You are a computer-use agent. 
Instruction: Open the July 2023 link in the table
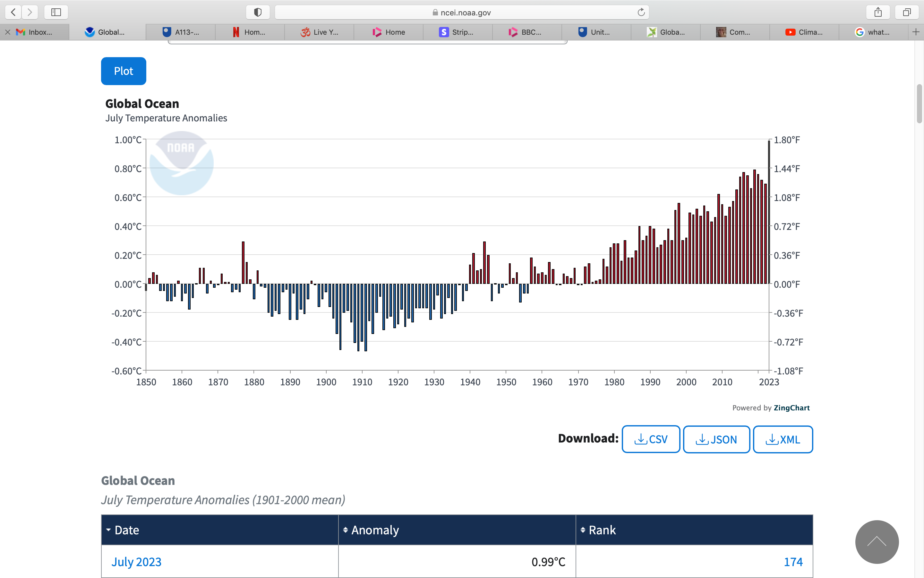[136, 562]
